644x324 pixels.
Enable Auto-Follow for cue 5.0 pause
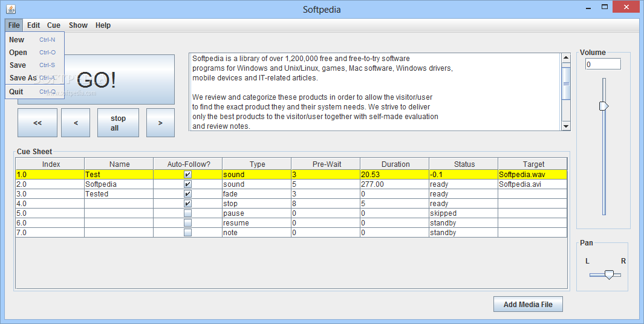[x=187, y=213]
